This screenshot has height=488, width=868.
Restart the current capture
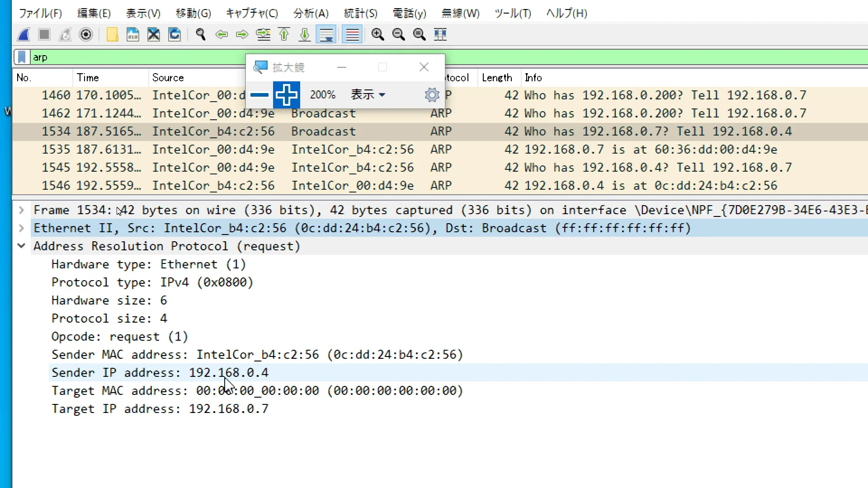click(x=65, y=34)
